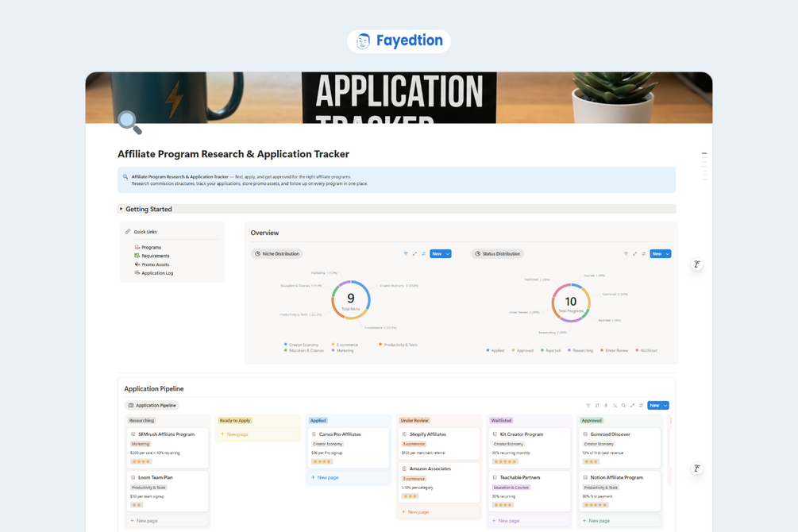Search within the Application Pipeline board
Viewport: 798px width, 532px height.
623,406
